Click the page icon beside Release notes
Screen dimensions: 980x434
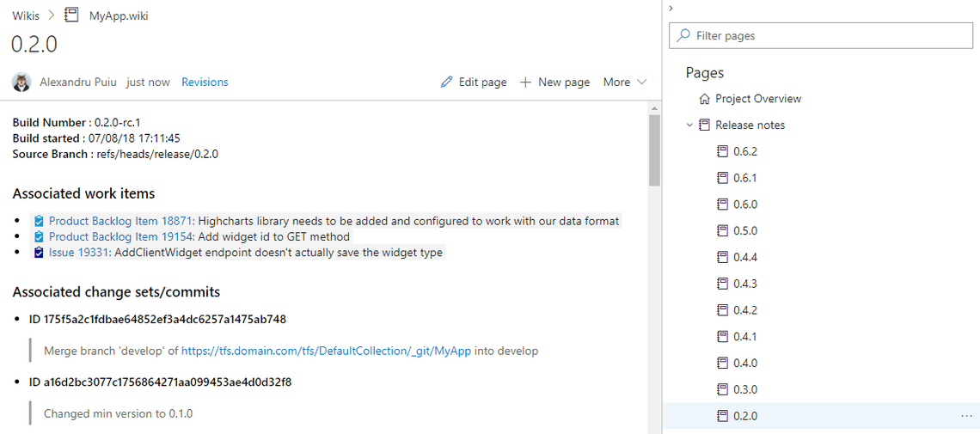coord(704,125)
